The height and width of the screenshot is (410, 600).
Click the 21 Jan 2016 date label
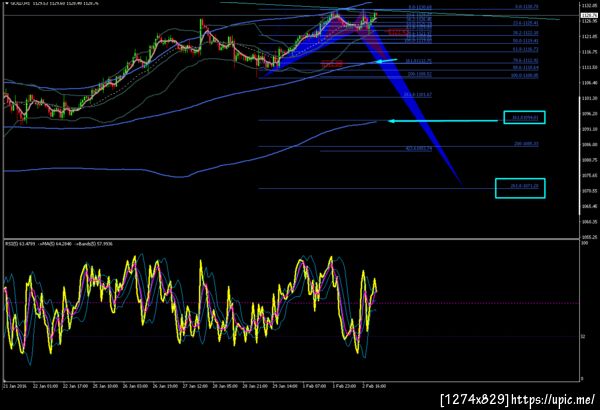tap(15, 386)
